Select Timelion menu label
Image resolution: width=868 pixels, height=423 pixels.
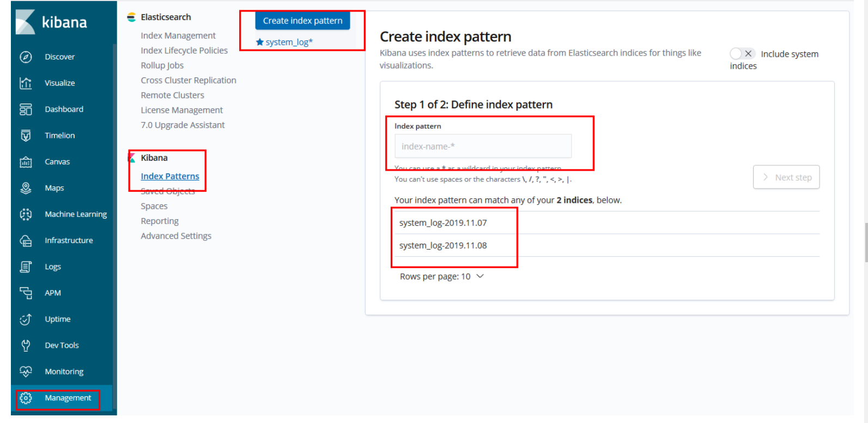point(60,135)
